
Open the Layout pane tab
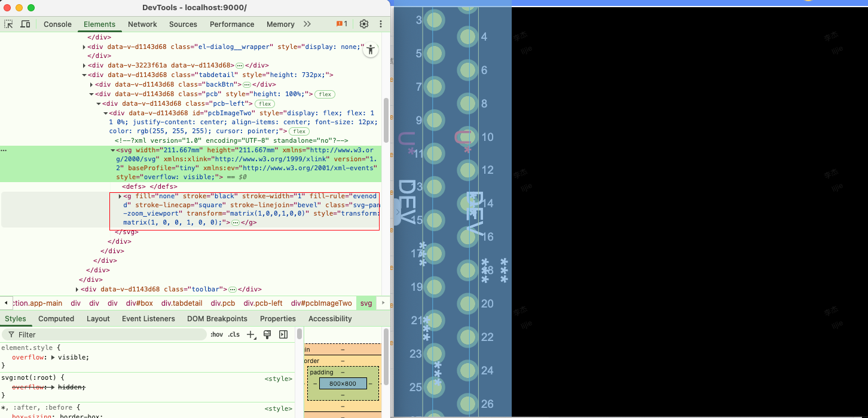[x=98, y=318]
